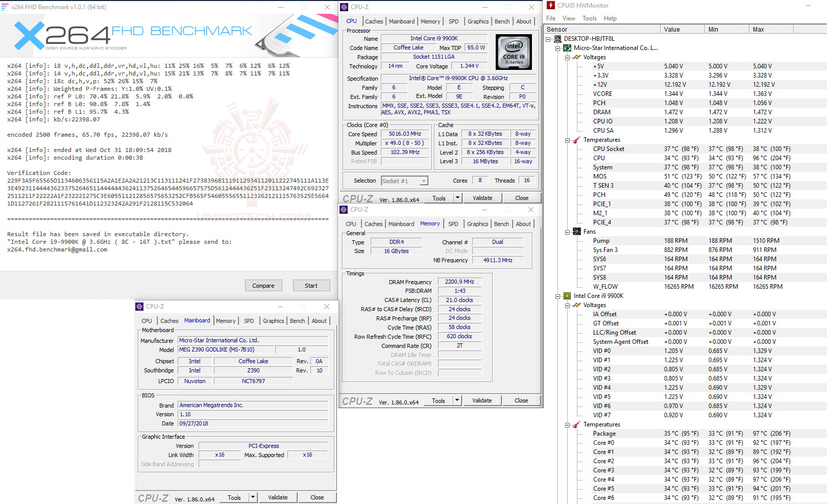Switch to the SPD tab in CPU-Z Memory window
This screenshot has width=827, height=504.
453,223
